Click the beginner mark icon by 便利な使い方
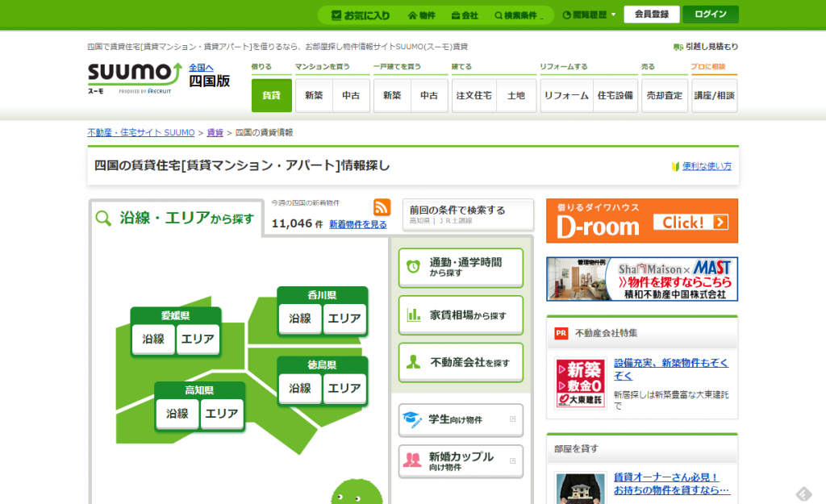 tap(675, 166)
